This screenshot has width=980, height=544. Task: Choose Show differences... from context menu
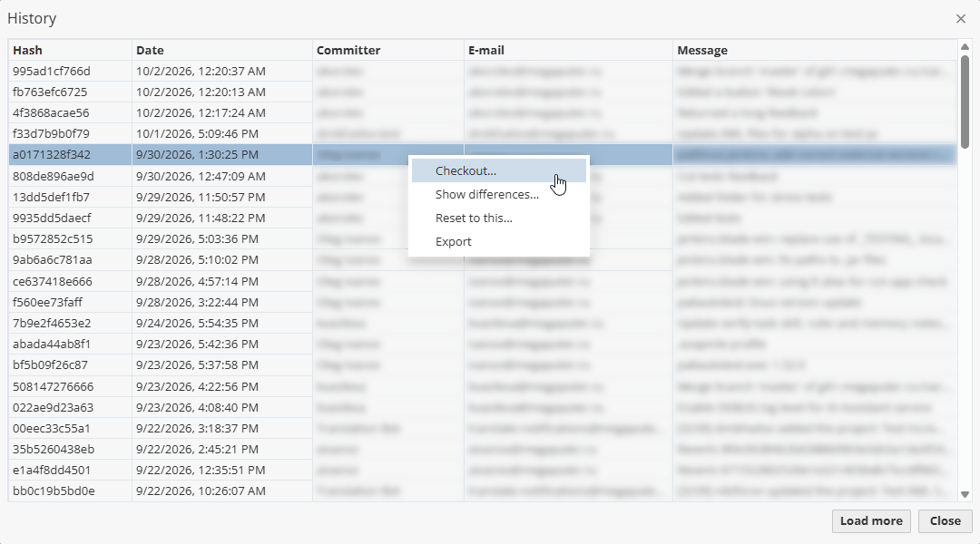tap(499, 194)
